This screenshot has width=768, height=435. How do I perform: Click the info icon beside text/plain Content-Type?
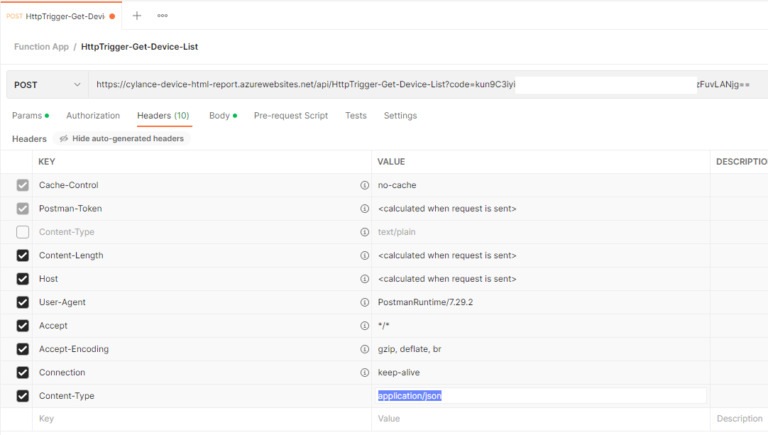(x=364, y=232)
